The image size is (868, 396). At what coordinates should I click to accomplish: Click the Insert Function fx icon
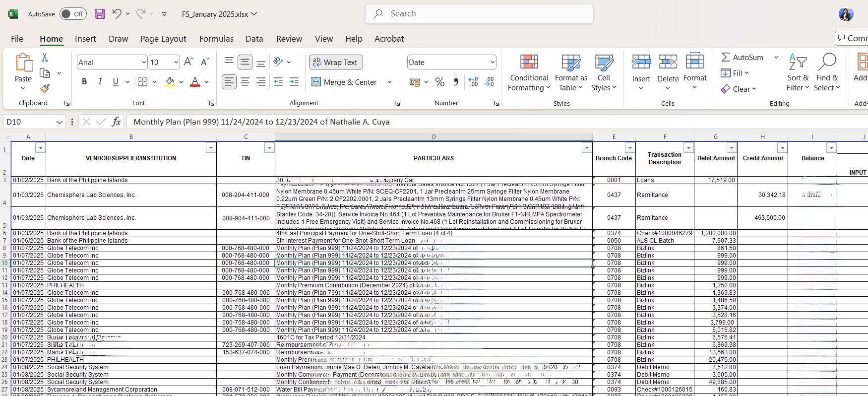116,122
